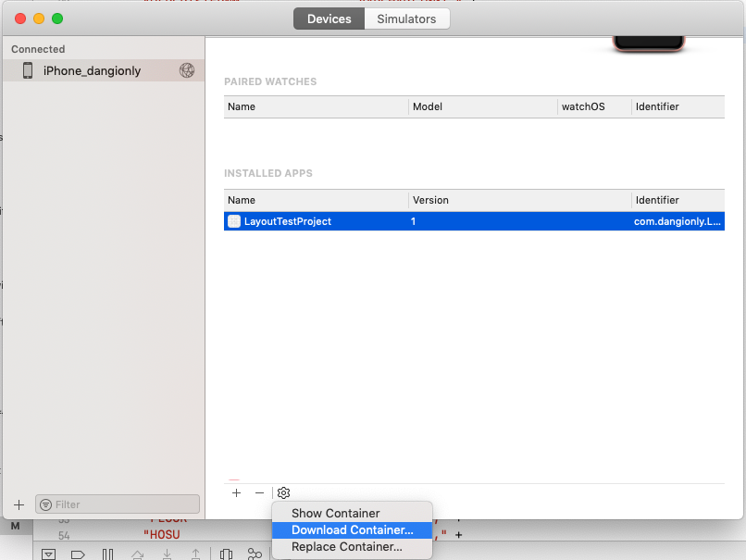Click Step Over in Xcode debug bar
746x560 pixels.
138,554
